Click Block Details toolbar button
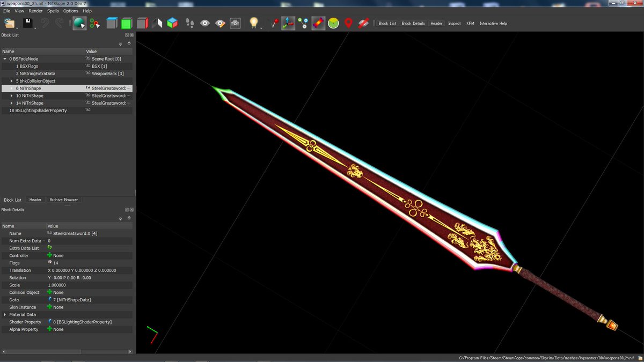The image size is (644, 362). (x=413, y=24)
